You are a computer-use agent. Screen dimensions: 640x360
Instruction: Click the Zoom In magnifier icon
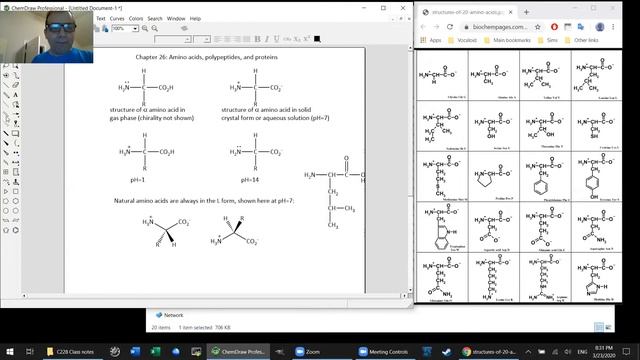click(145, 29)
